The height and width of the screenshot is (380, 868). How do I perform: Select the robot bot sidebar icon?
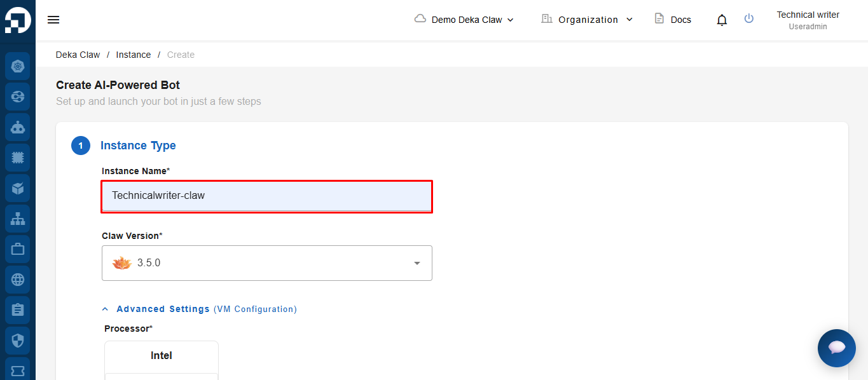click(18, 128)
